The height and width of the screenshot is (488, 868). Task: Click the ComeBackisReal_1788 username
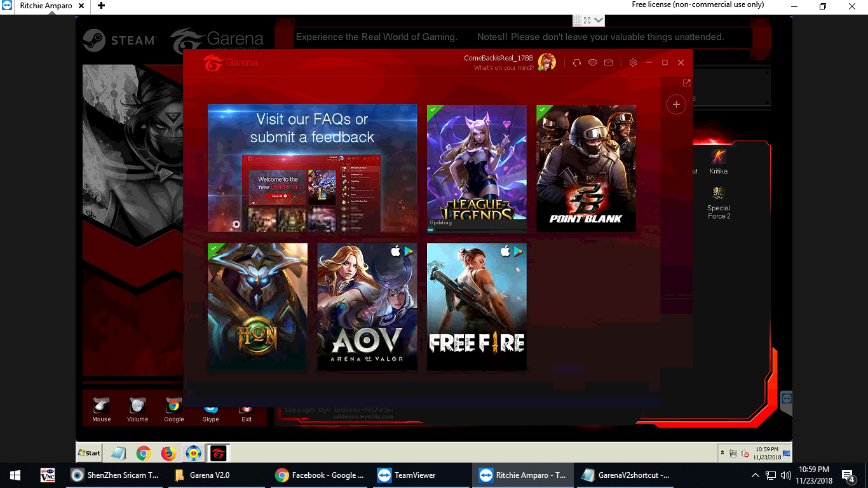pos(498,58)
